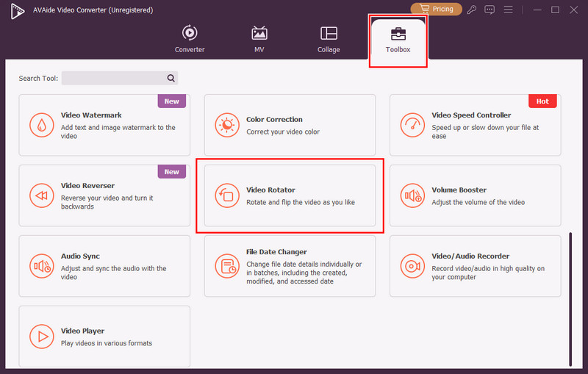Click the Hot badge on Speed Controller
Viewport: 588px width, 374px height.
click(x=542, y=101)
